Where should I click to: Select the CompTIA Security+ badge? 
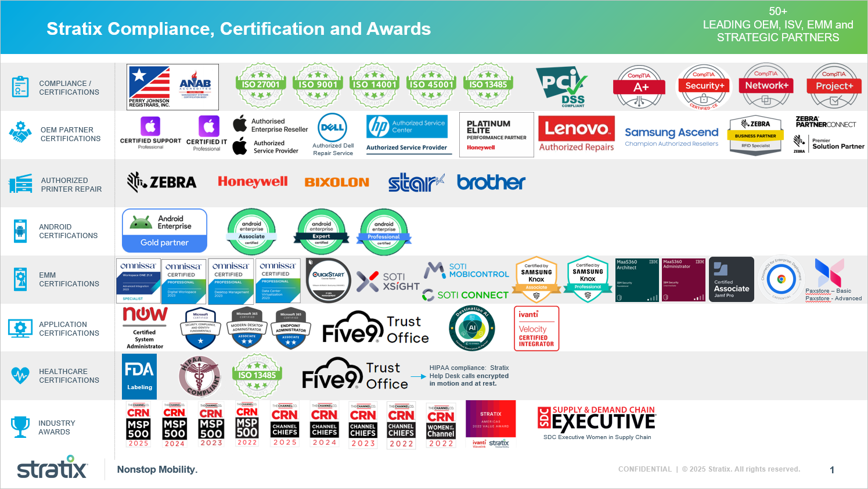704,87
